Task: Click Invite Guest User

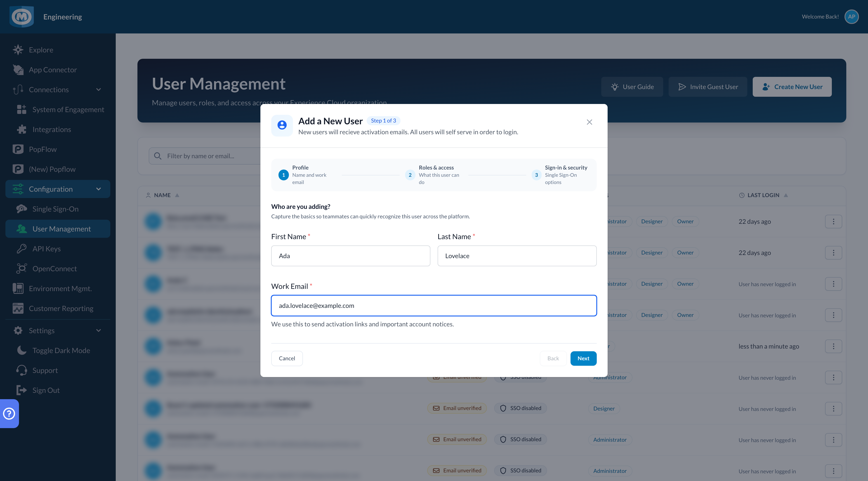Action: coord(708,87)
